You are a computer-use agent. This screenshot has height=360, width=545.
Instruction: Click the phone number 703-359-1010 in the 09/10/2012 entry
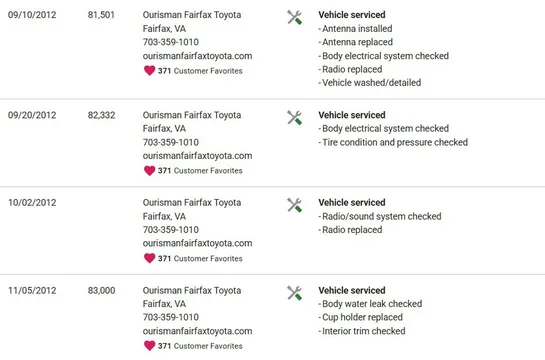pyautogui.click(x=171, y=42)
